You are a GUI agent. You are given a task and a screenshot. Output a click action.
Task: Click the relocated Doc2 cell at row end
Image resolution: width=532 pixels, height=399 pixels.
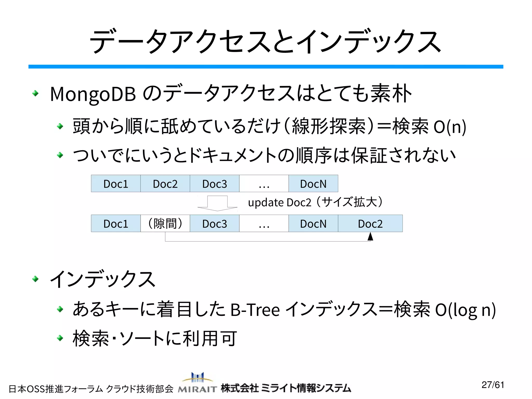click(370, 223)
